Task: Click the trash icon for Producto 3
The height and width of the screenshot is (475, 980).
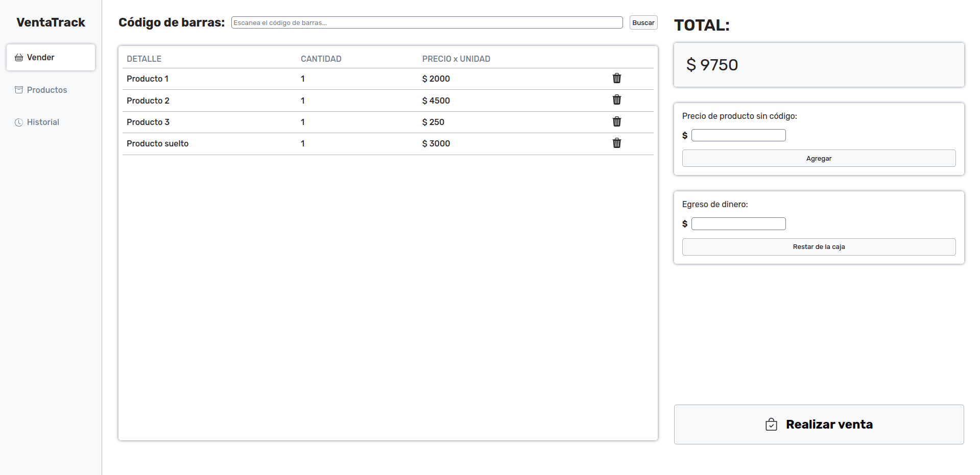Action: (616, 122)
